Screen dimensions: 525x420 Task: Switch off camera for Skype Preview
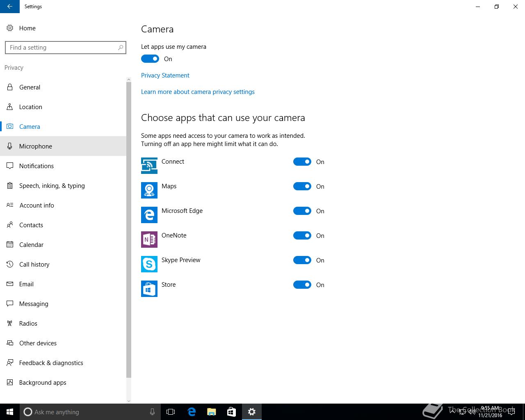[x=302, y=260]
